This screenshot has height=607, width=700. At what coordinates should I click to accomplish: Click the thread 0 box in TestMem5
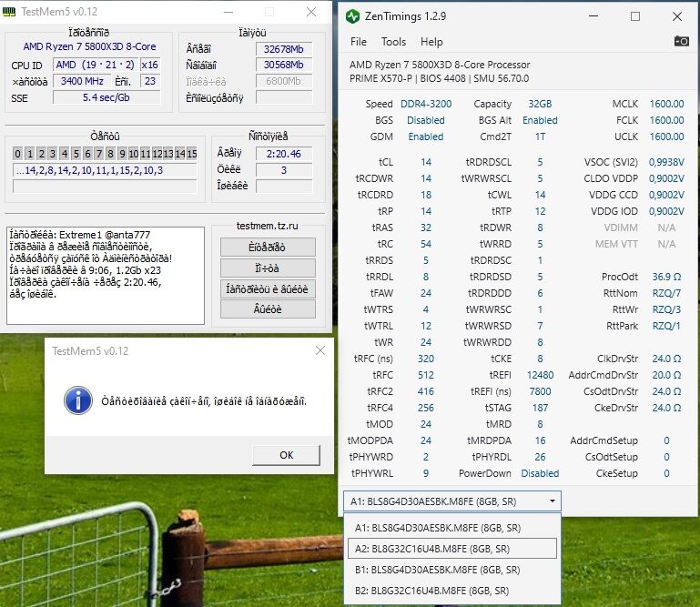(17, 154)
